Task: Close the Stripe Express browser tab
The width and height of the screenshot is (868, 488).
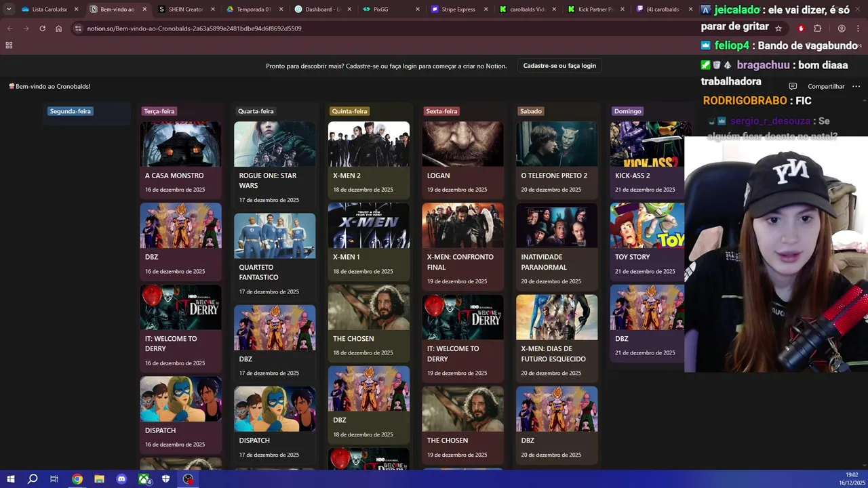Action: click(x=486, y=9)
